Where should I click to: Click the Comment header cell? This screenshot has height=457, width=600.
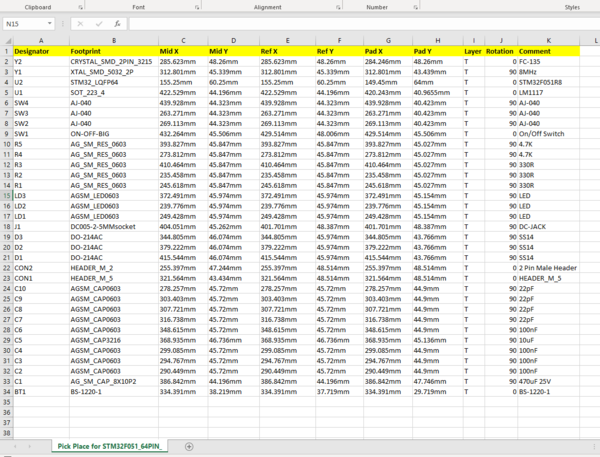(x=548, y=51)
